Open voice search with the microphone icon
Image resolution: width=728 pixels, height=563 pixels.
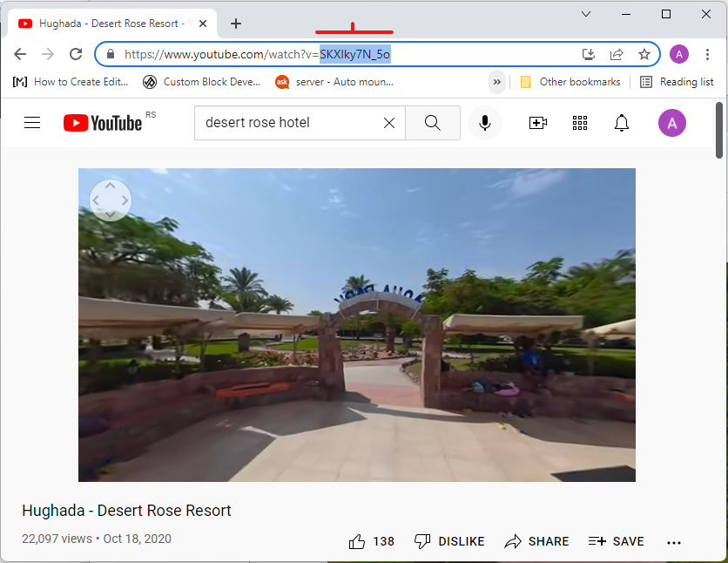(485, 123)
